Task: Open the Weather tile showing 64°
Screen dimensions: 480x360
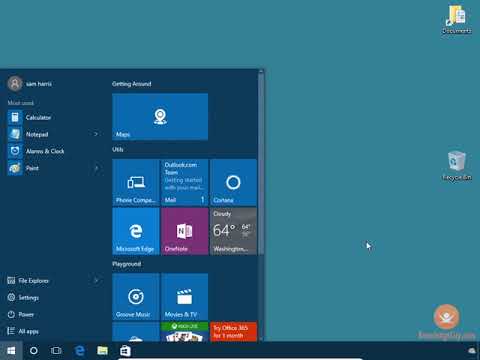Action: (233, 231)
